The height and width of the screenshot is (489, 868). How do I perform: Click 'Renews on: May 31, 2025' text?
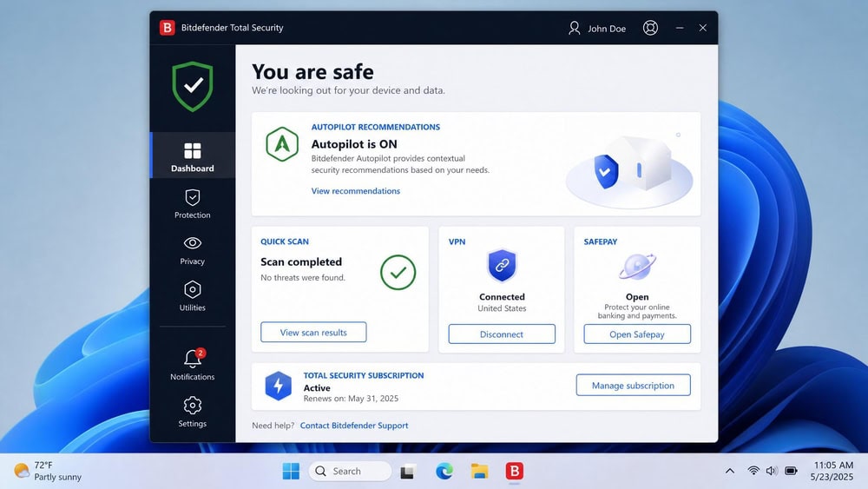click(x=351, y=398)
